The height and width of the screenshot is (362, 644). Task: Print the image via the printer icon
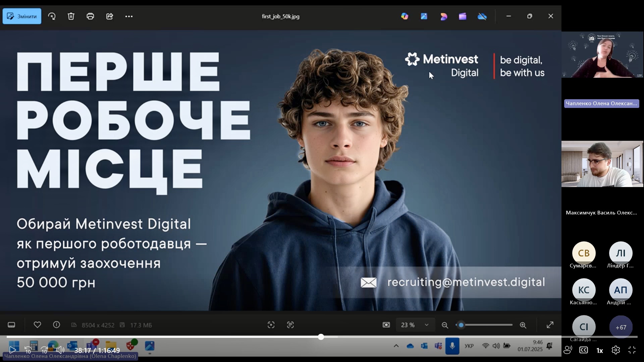tap(90, 16)
